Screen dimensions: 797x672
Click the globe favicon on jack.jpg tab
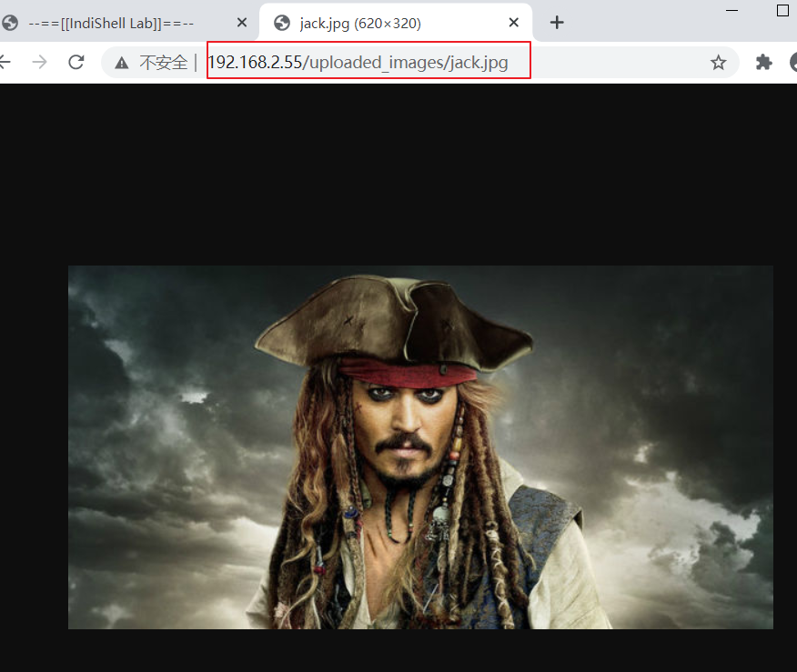click(282, 23)
